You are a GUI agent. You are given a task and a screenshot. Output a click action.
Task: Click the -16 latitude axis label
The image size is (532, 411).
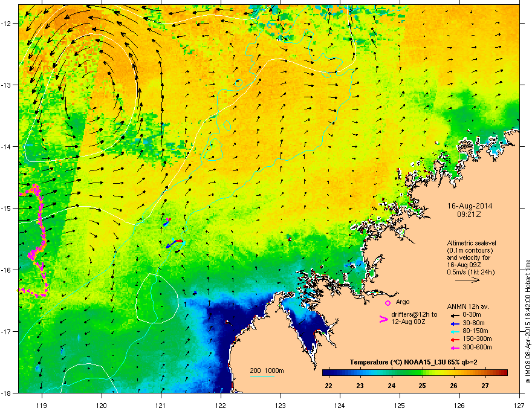pyautogui.click(x=6, y=270)
